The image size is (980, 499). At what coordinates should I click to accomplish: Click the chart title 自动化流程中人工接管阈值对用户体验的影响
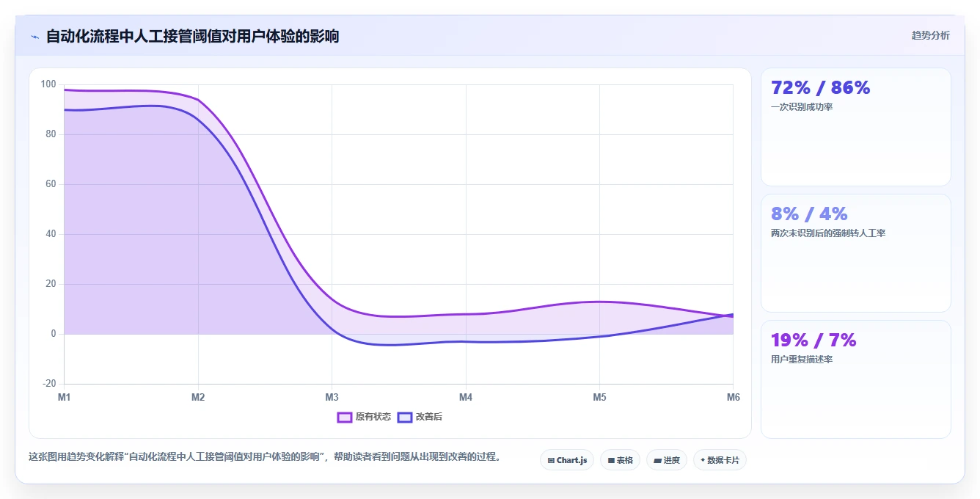tap(192, 36)
